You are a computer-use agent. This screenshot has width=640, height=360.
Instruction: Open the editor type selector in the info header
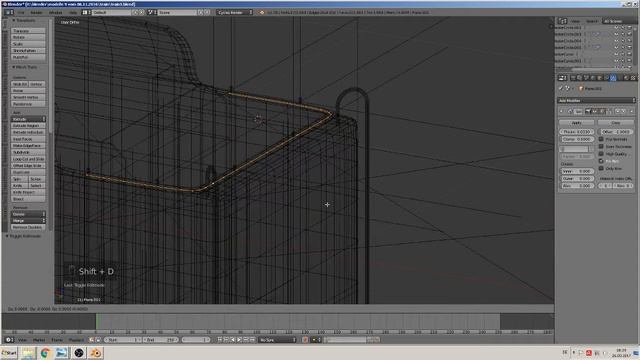9,12
